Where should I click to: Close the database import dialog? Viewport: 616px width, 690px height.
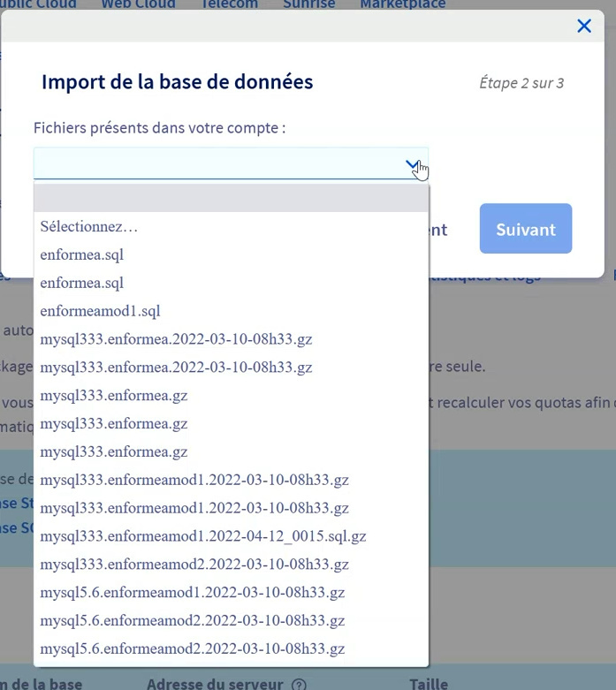click(x=583, y=26)
